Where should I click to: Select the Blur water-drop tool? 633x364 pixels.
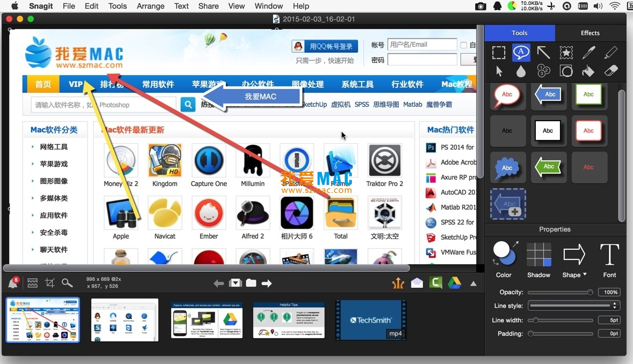521,71
